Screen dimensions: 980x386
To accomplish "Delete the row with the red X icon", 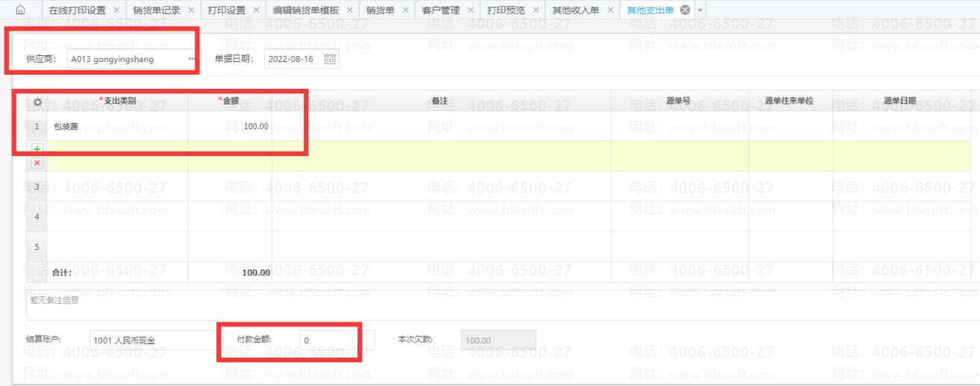I will coord(37,163).
